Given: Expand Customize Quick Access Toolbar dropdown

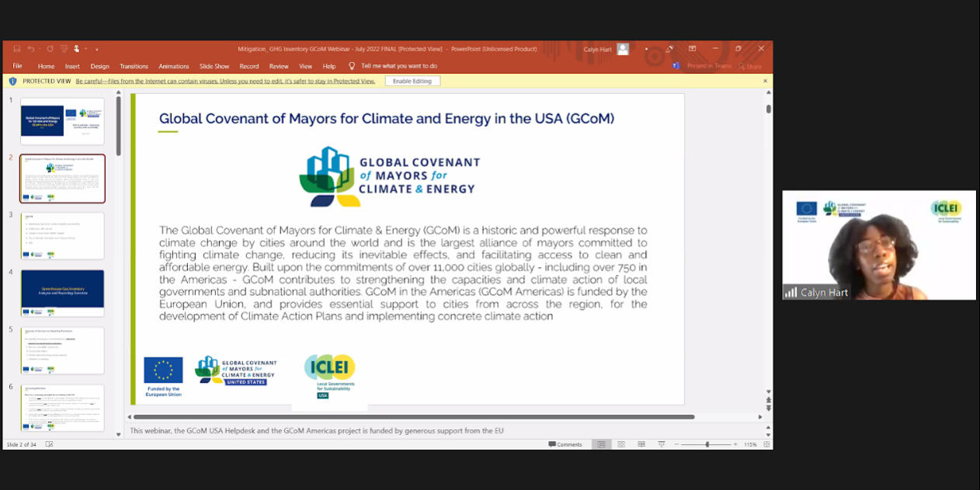Looking at the screenshot, I should pyautogui.click(x=96, y=49).
